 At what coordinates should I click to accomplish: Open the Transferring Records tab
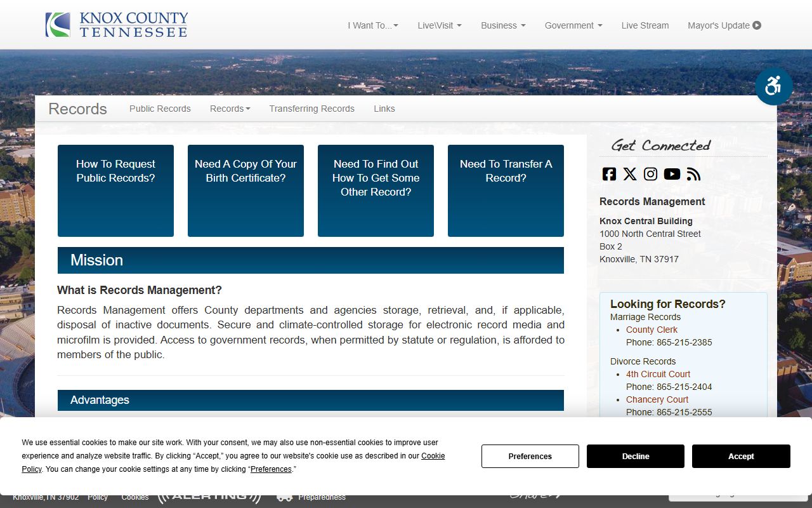point(311,109)
